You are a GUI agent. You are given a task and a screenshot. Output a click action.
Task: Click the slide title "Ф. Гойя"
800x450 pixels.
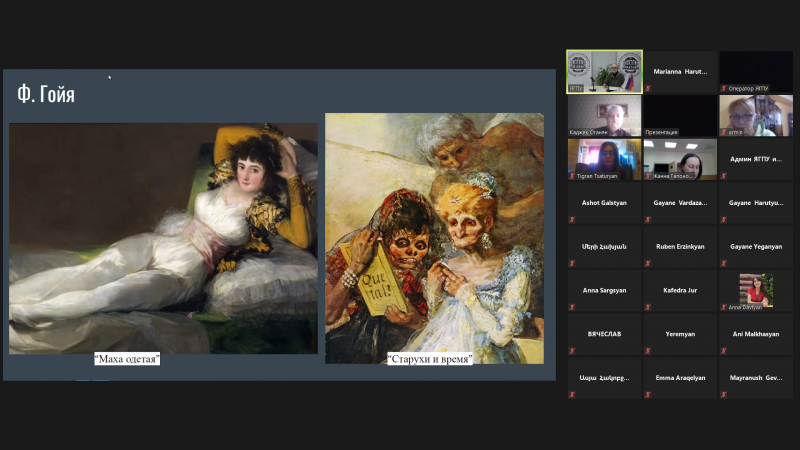tap(46, 95)
